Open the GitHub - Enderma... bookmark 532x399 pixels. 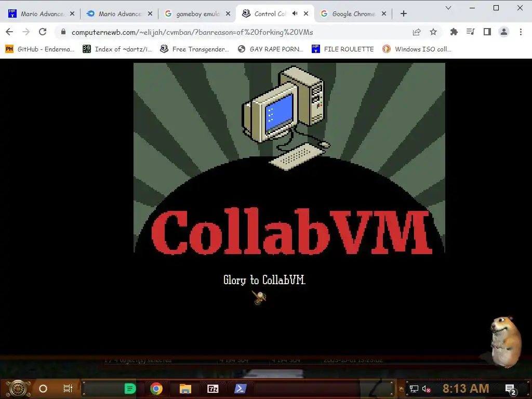39,49
